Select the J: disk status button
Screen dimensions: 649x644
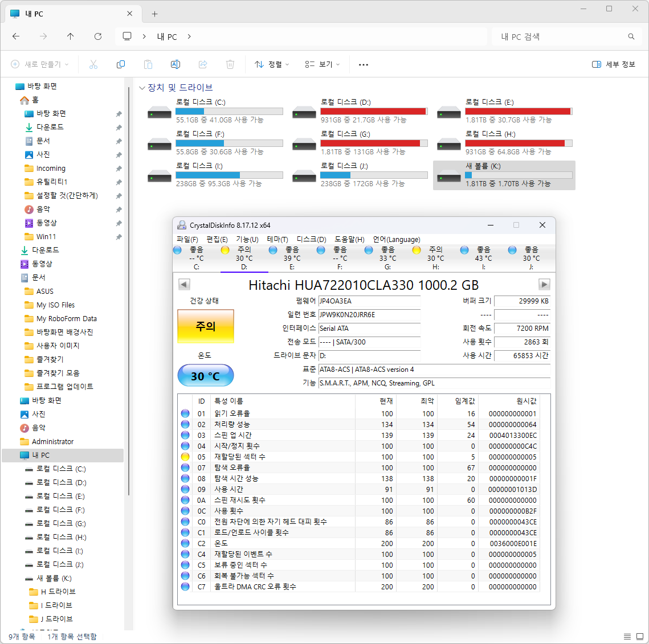coord(531,258)
